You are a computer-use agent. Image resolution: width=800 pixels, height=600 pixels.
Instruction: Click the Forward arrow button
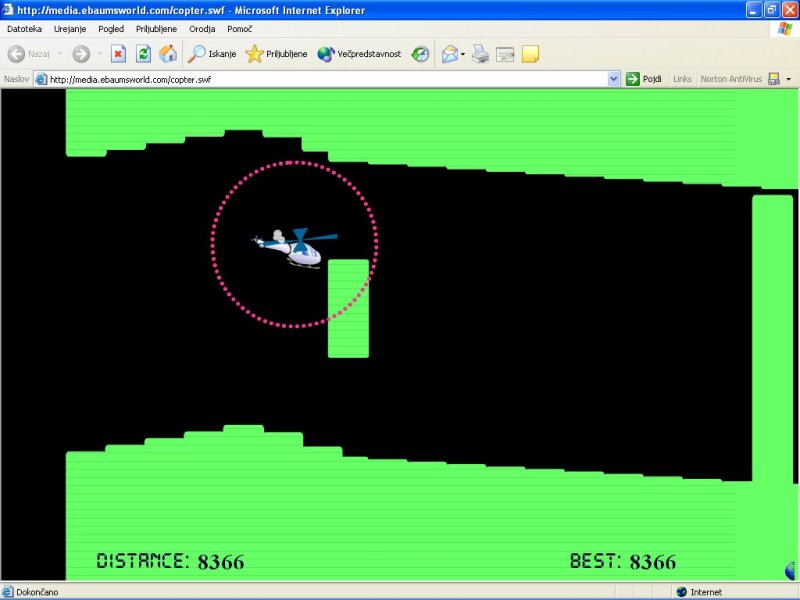[81, 54]
